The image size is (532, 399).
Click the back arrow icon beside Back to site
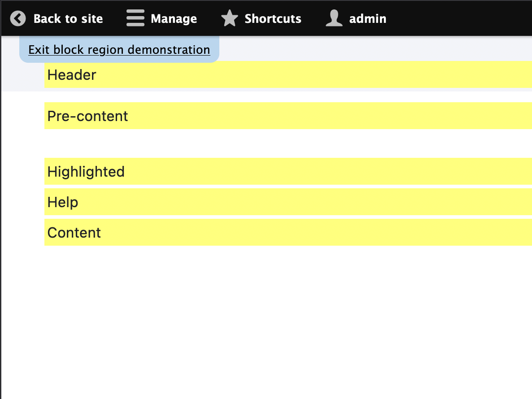point(17,18)
